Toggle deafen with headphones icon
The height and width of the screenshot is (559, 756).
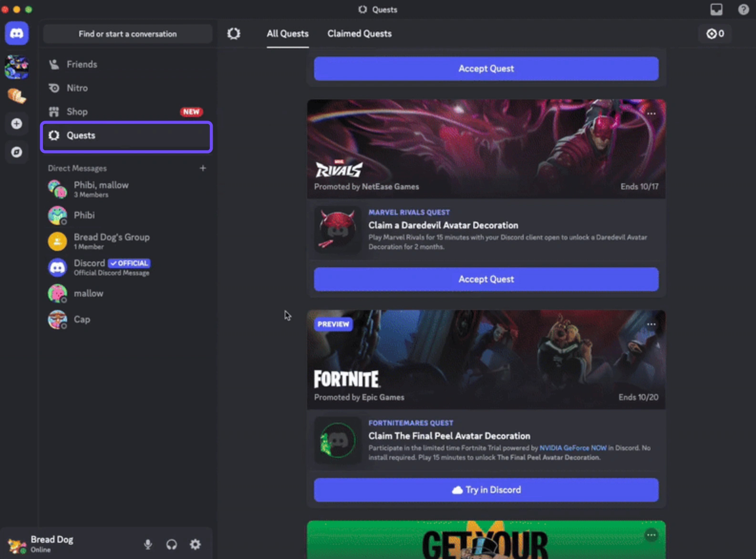pos(172,544)
